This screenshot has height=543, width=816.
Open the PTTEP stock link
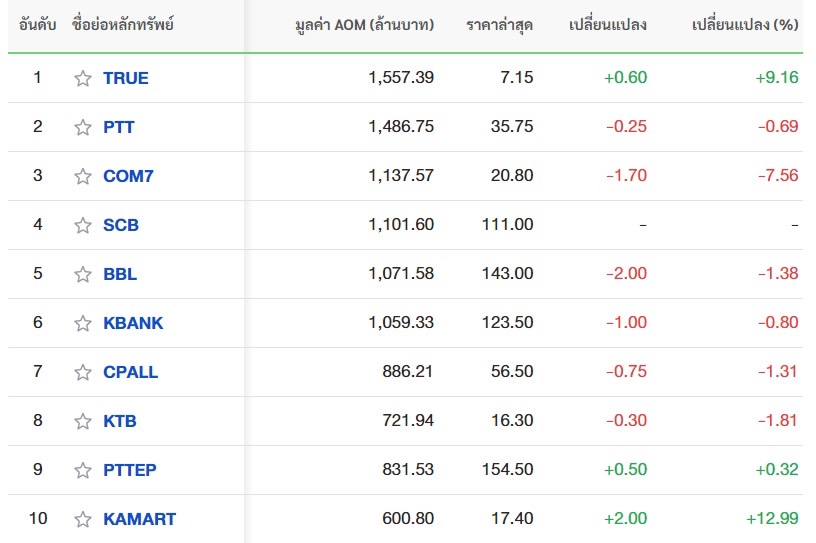coord(130,470)
